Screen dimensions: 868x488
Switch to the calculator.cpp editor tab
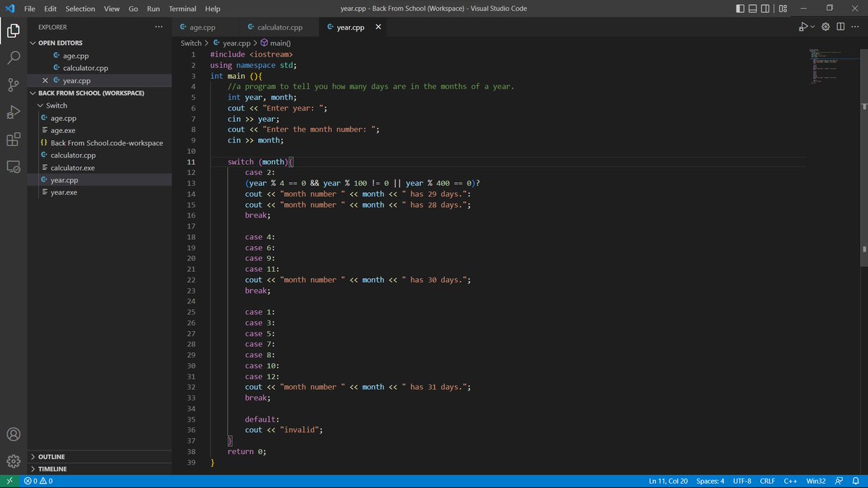point(279,27)
